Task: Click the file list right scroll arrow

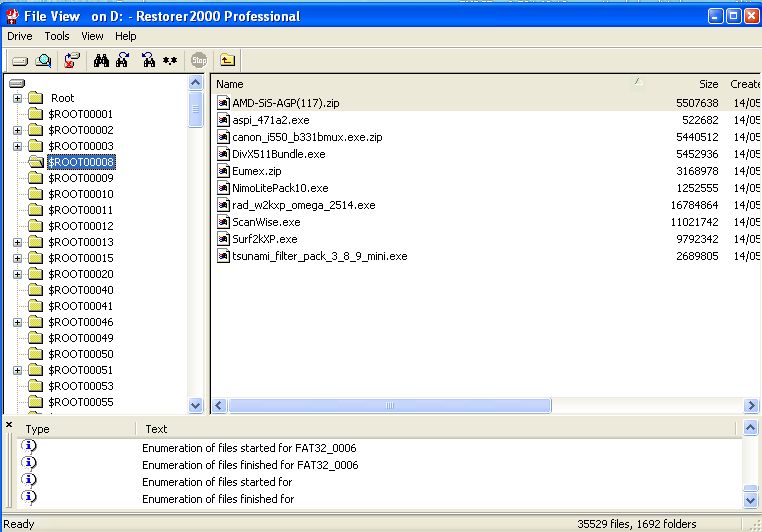Action: 751,405
